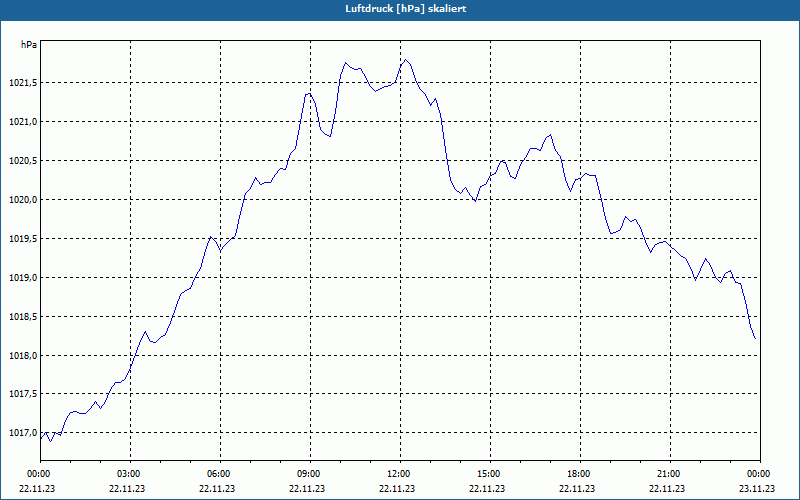
Task: Click the 1017,0 y-axis label
Action: tap(22, 433)
